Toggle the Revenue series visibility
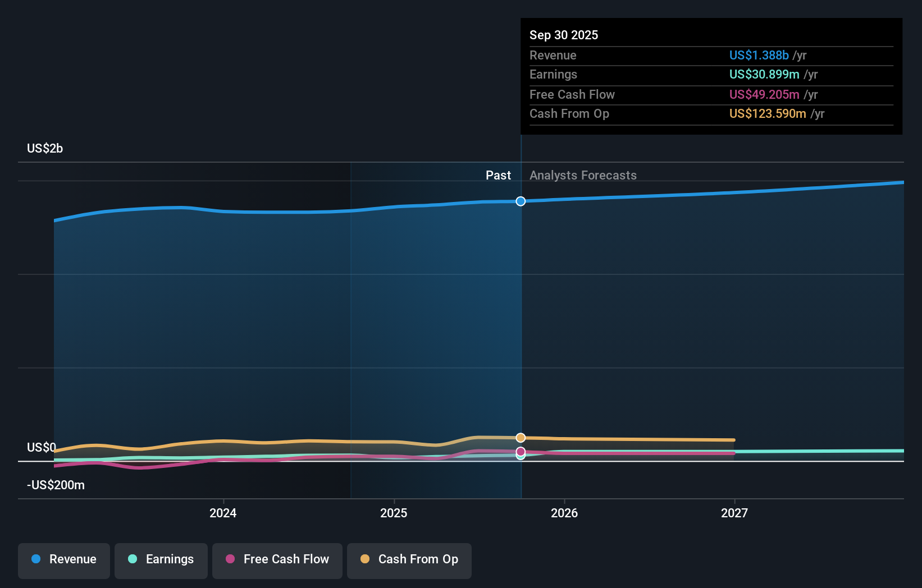This screenshot has width=922, height=588. pyautogui.click(x=63, y=559)
